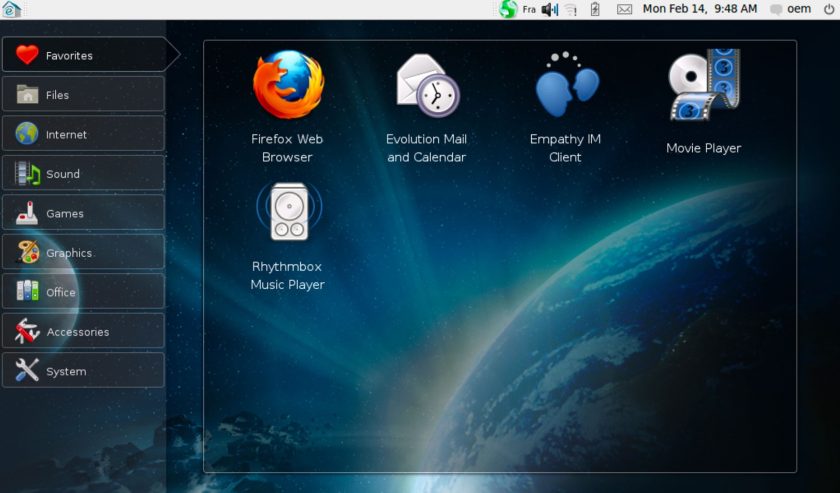Click the red heart Favorites icon
Screen dimensions: 840x493
click(27, 55)
